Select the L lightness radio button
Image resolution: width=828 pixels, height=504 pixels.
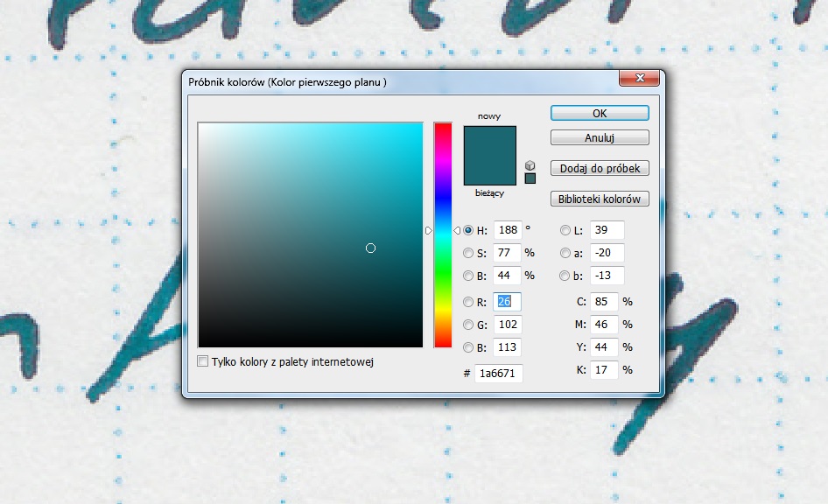(565, 230)
